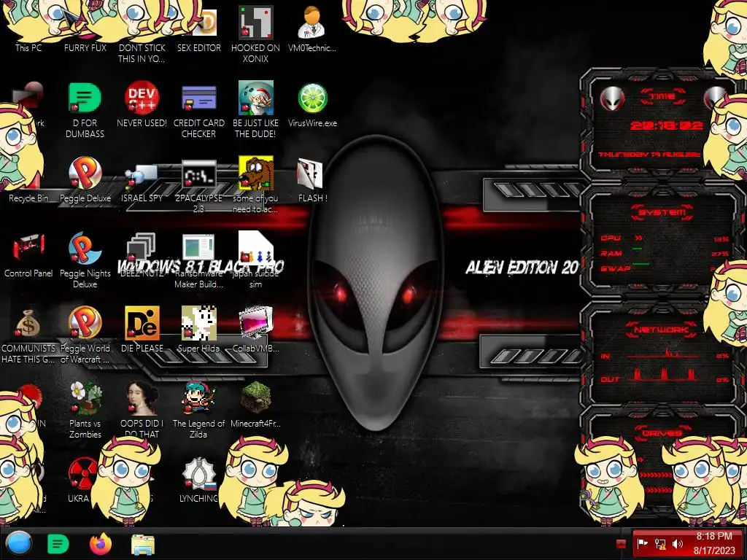Open the Control Panel desktop icon
This screenshot has width=747, height=560.
28,248
